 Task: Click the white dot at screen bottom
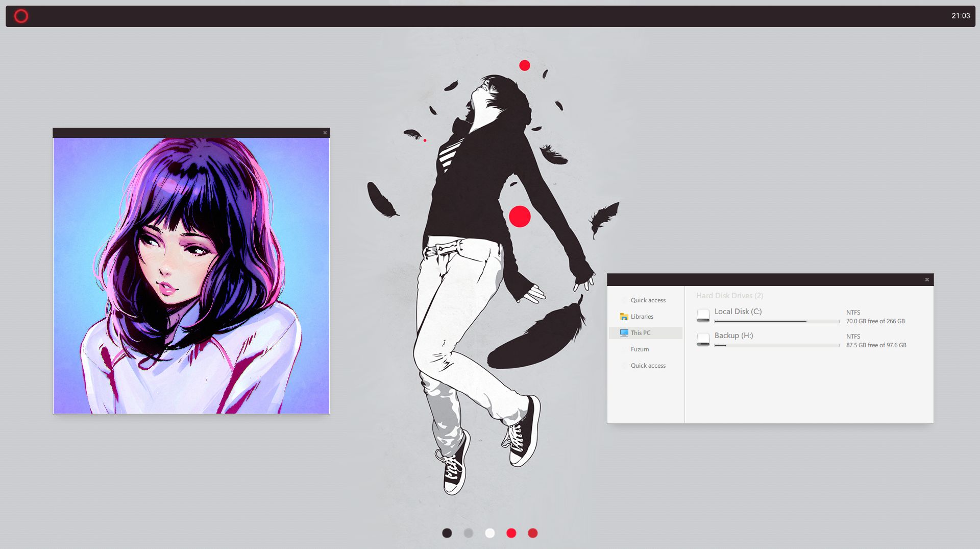click(x=489, y=533)
